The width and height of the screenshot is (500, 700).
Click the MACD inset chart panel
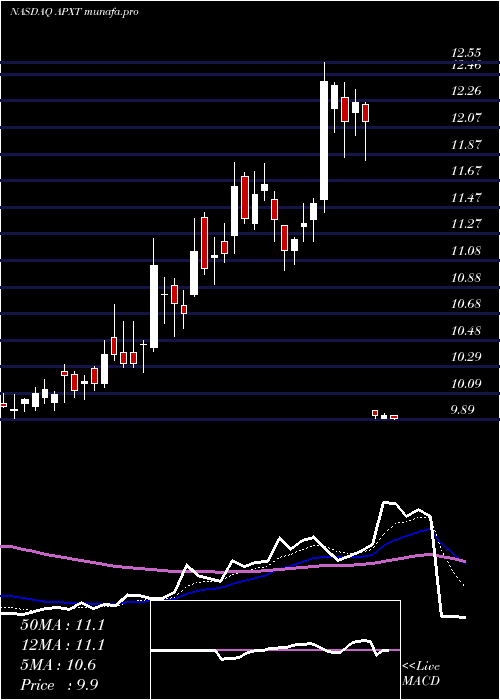click(275, 650)
